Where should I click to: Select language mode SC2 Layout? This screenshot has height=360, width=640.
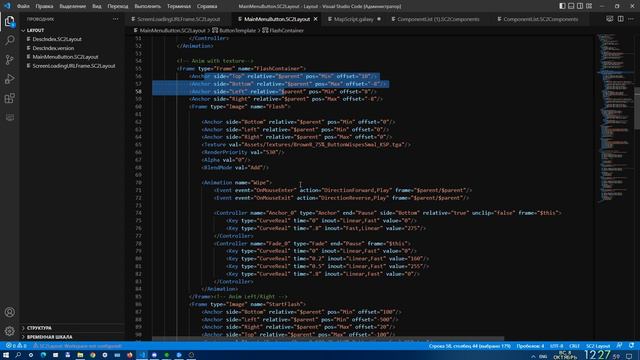(598, 346)
